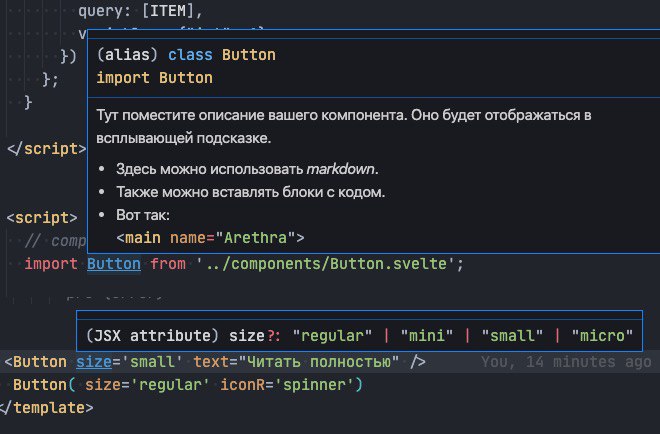Click the "regular" type option in tooltip
Image resolution: width=660 pixels, height=434 pixels.
[333, 335]
